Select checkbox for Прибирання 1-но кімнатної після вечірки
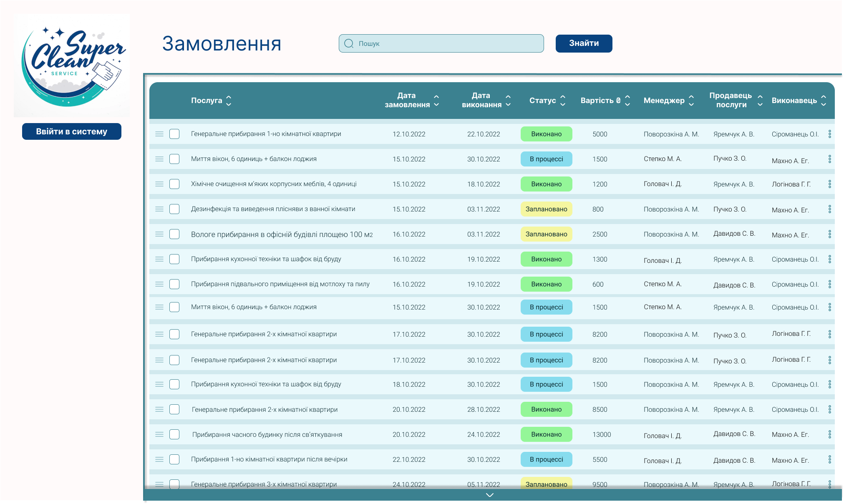The width and height of the screenshot is (844, 504). [x=174, y=459]
